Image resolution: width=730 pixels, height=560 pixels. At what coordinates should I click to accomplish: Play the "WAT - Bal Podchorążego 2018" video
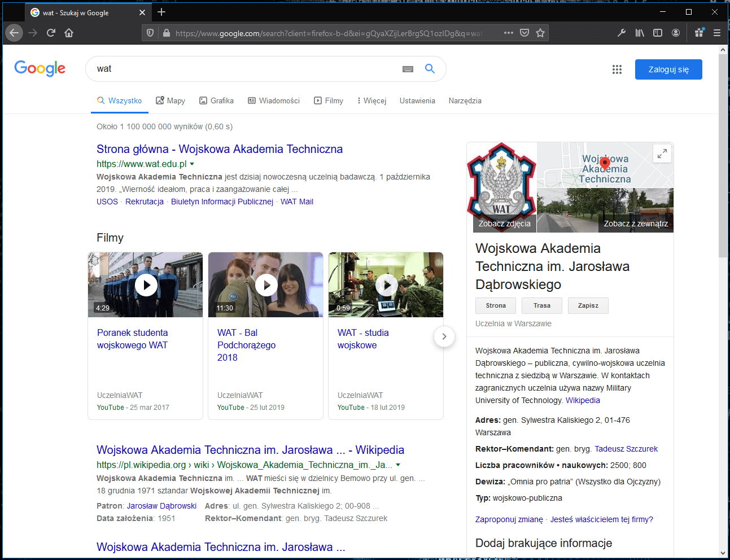click(x=265, y=285)
